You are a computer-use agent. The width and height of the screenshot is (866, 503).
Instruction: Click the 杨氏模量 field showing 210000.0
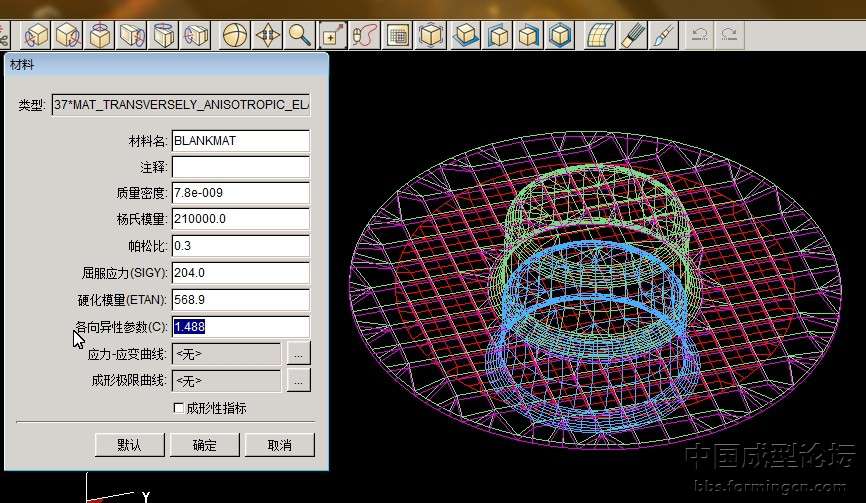pyautogui.click(x=240, y=219)
